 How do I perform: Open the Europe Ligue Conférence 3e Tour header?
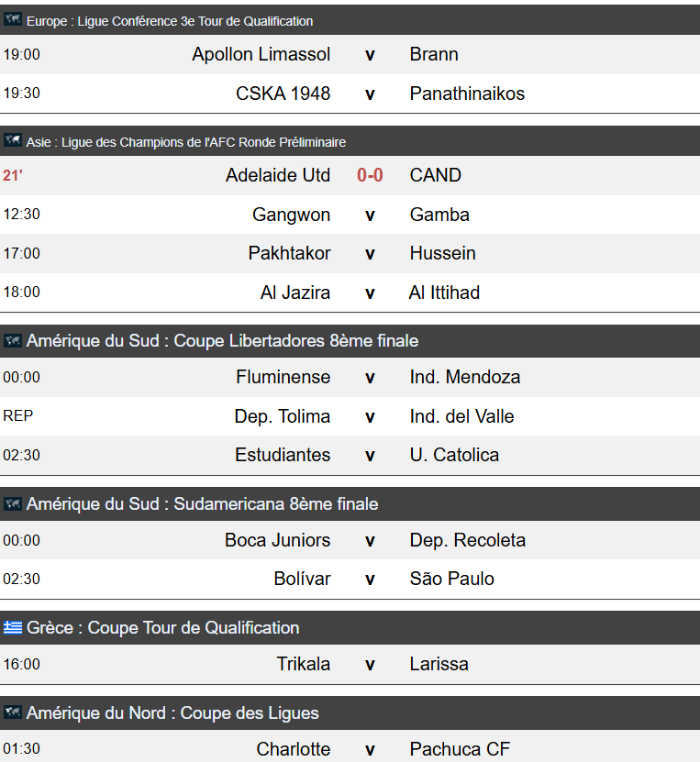click(170, 21)
